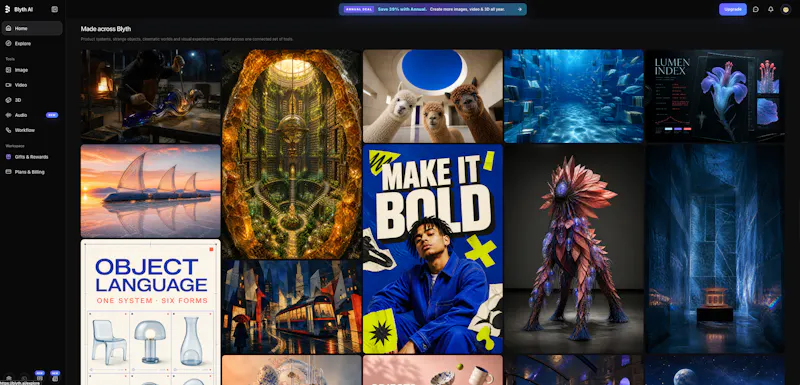Click the 3D cube icon
The height and width of the screenshot is (385, 800).
8,100
